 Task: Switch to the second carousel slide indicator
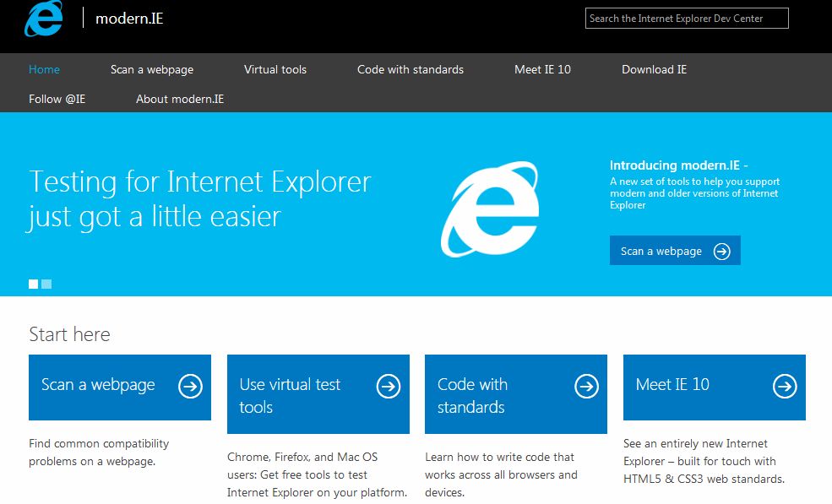pyautogui.click(x=46, y=285)
